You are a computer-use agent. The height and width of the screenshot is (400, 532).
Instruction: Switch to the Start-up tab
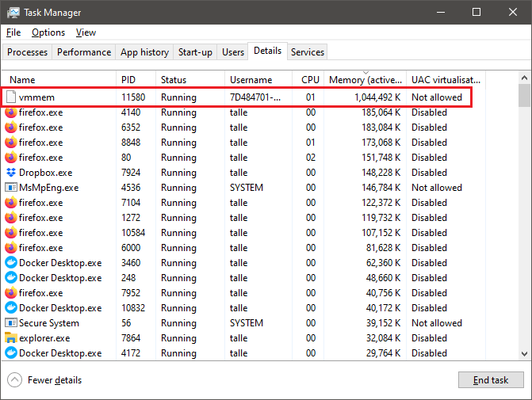[x=195, y=52]
